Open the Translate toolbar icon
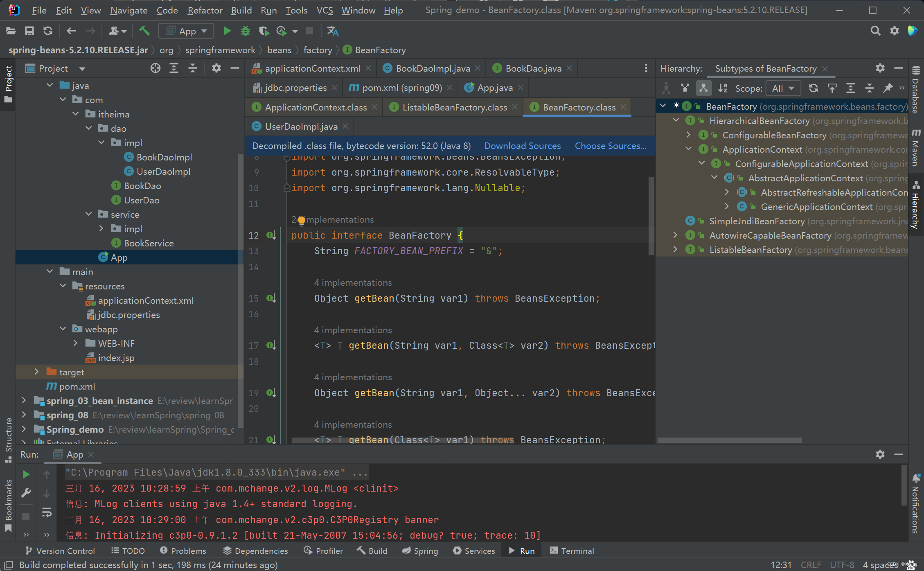 click(x=333, y=31)
